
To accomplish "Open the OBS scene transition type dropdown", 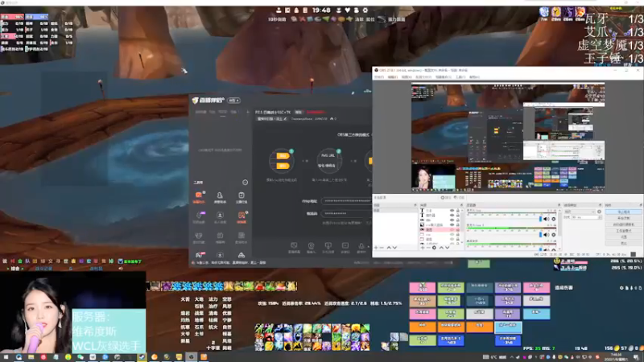I will click(580, 212).
